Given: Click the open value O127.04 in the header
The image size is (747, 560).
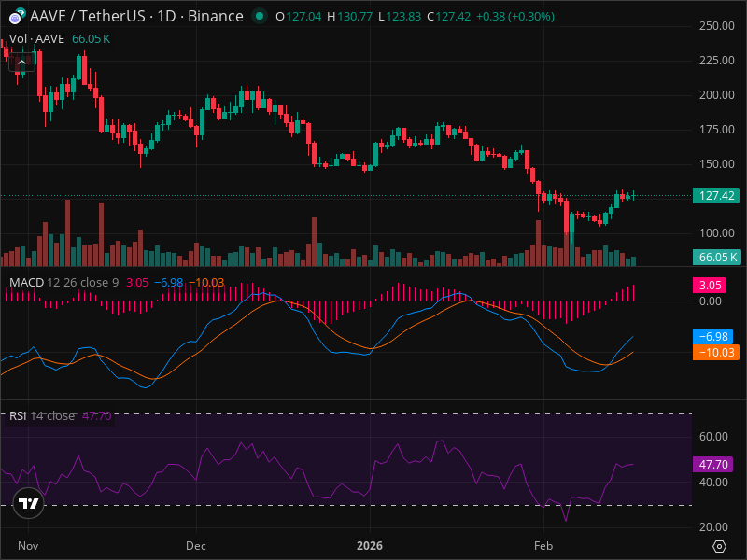Looking at the screenshot, I should coord(299,17).
